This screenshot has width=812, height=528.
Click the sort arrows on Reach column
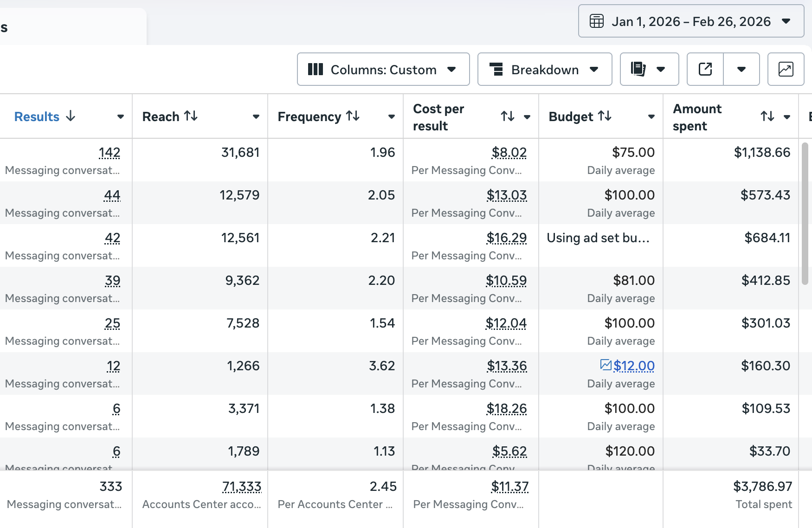(191, 116)
